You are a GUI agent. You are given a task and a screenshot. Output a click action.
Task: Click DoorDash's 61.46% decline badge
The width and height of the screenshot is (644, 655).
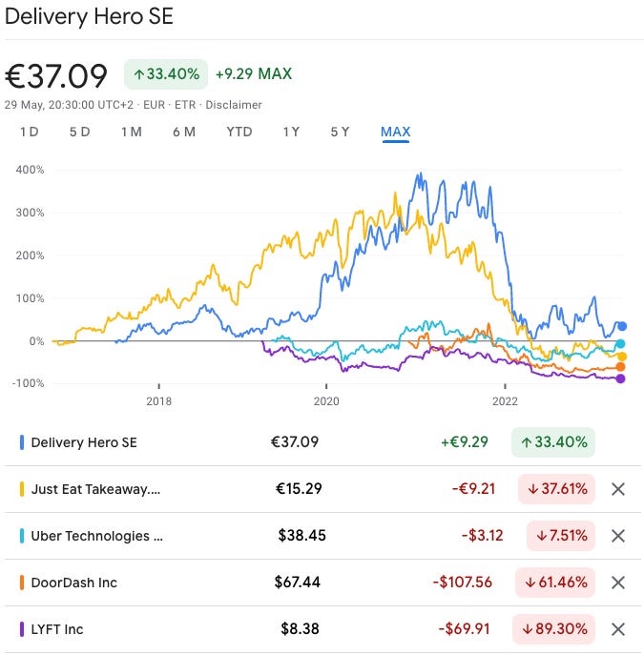point(555,583)
